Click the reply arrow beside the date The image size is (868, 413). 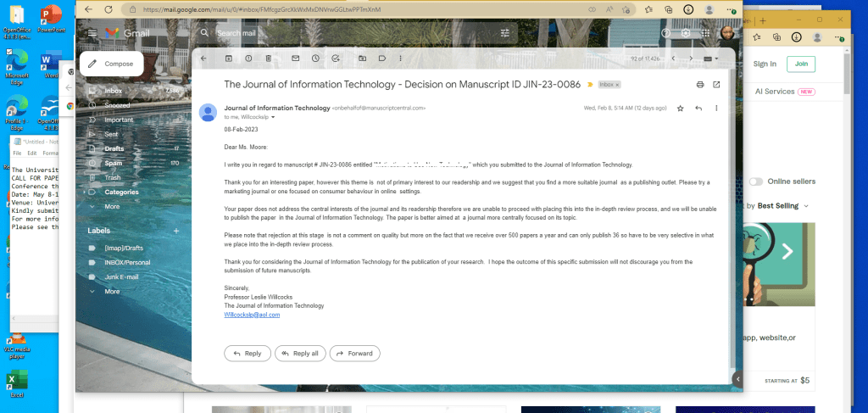point(698,109)
